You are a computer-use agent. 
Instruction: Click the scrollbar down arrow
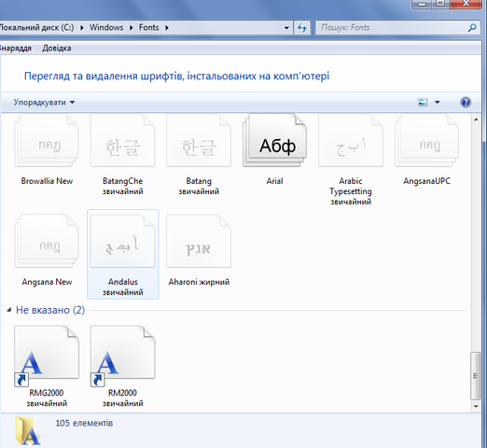coord(476,406)
